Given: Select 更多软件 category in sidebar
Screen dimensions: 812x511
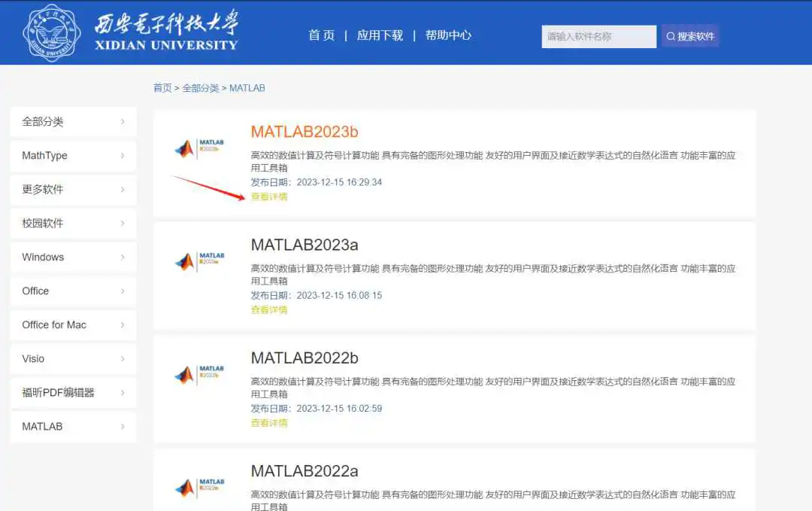Looking at the screenshot, I should click(73, 189).
